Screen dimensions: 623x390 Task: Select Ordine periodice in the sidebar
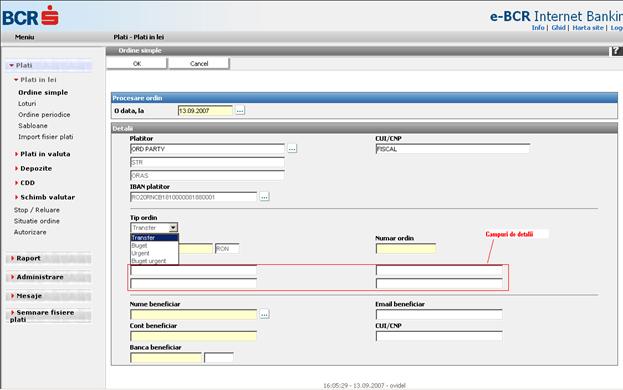coord(44,115)
